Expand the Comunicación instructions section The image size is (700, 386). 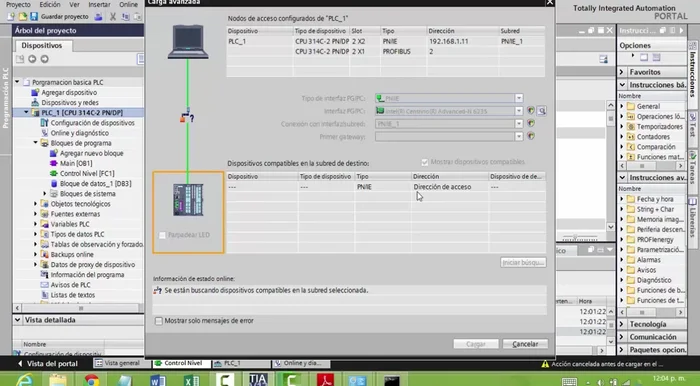coord(622,337)
